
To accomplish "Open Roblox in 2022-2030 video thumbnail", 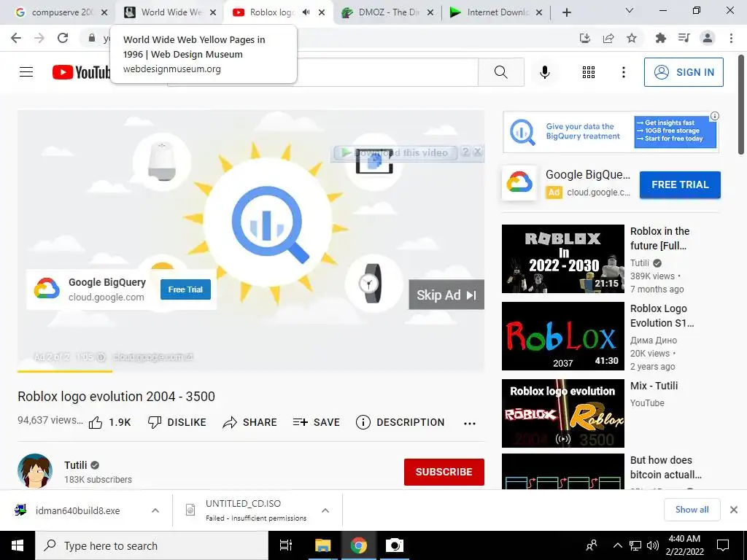I will (562, 259).
